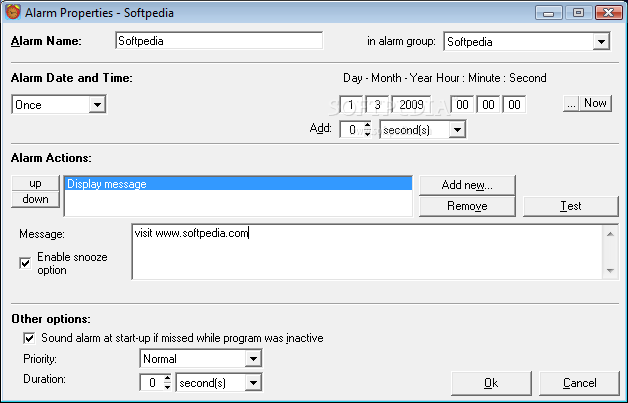Open the Once recurrence dropdown
This screenshot has width=628, height=403.
[x=97, y=105]
